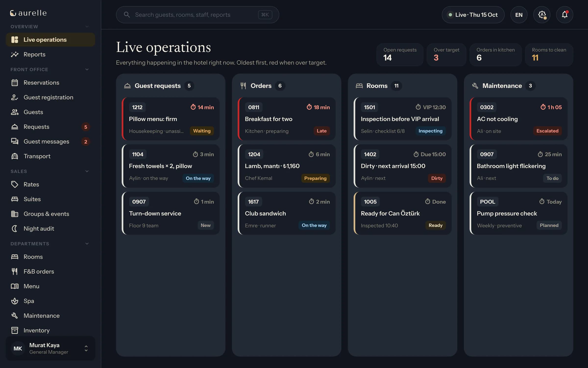Click the Night audit moon icon
Image resolution: width=588 pixels, height=368 pixels.
pyautogui.click(x=15, y=229)
